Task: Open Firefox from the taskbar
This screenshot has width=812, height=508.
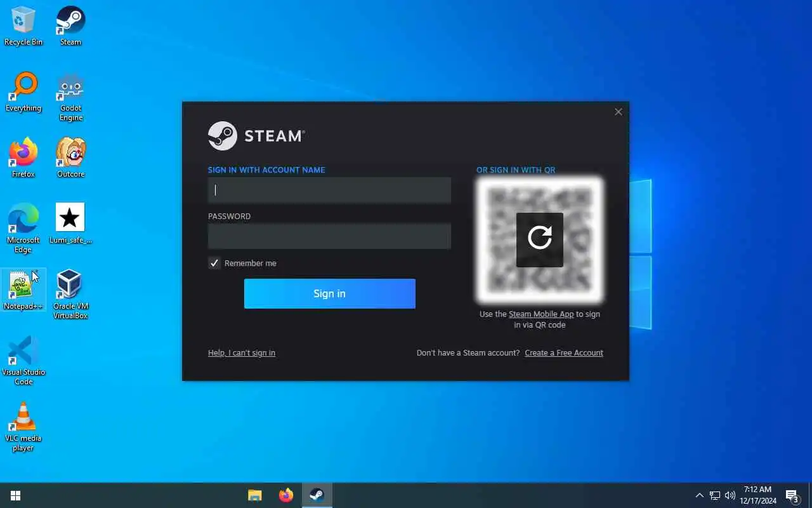Action: pyautogui.click(x=286, y=495)
